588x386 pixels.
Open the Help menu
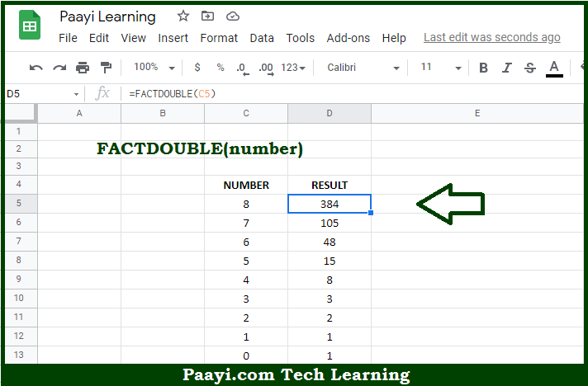(394, 38)
